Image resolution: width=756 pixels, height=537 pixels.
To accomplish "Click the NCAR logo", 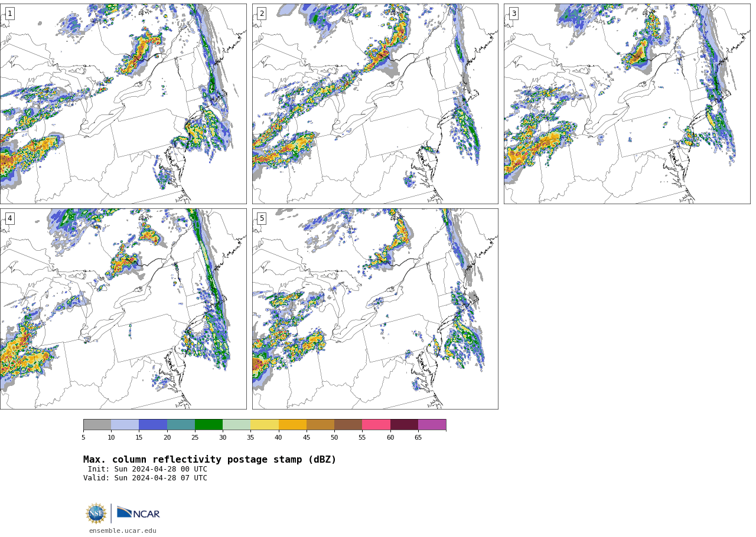I will [138, 513].
